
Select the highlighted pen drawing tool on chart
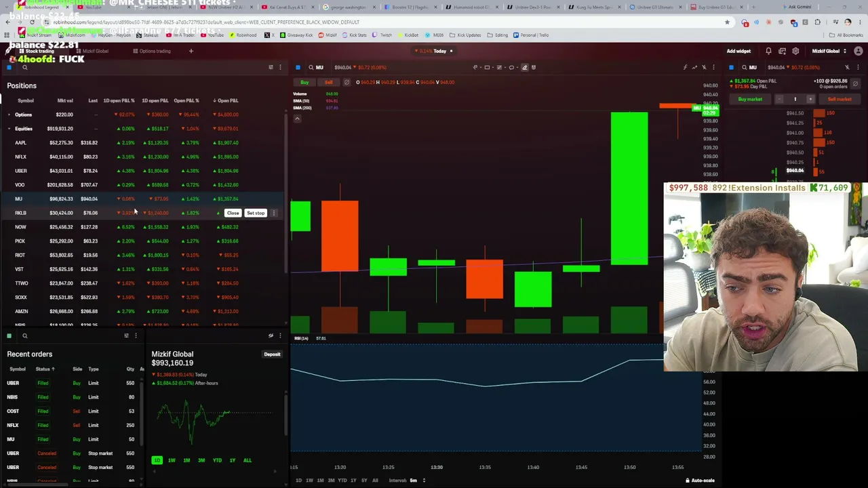coord(524,67)
